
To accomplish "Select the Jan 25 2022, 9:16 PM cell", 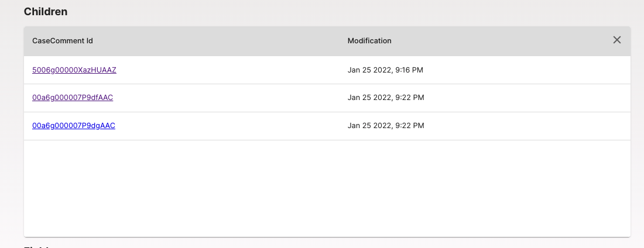I will pyautogui.click(x=385, y=70).
